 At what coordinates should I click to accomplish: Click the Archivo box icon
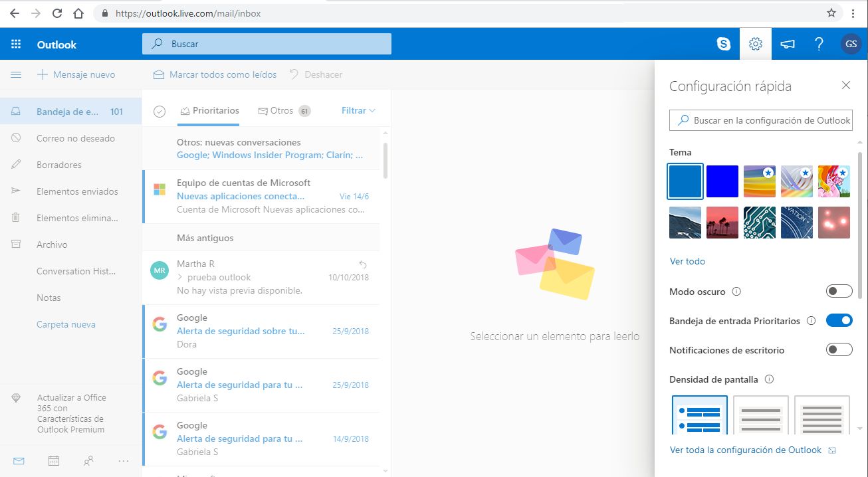16,244
